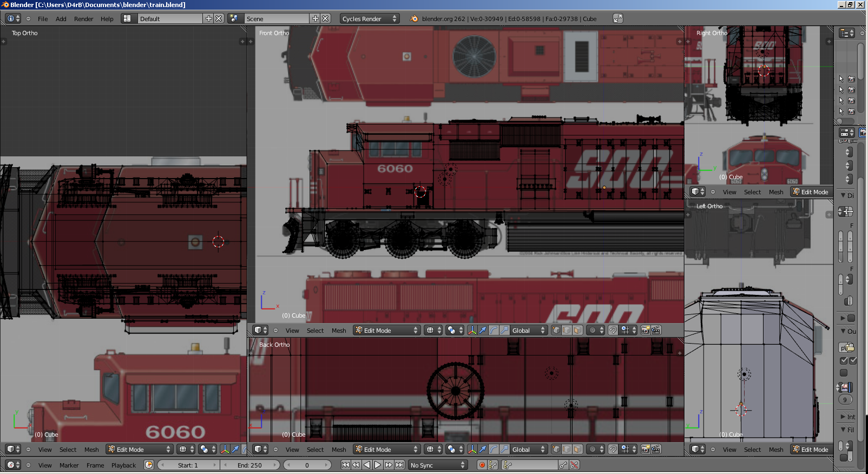Render the OpenGL image from the Front Ortho header

[x=645, y=330]
